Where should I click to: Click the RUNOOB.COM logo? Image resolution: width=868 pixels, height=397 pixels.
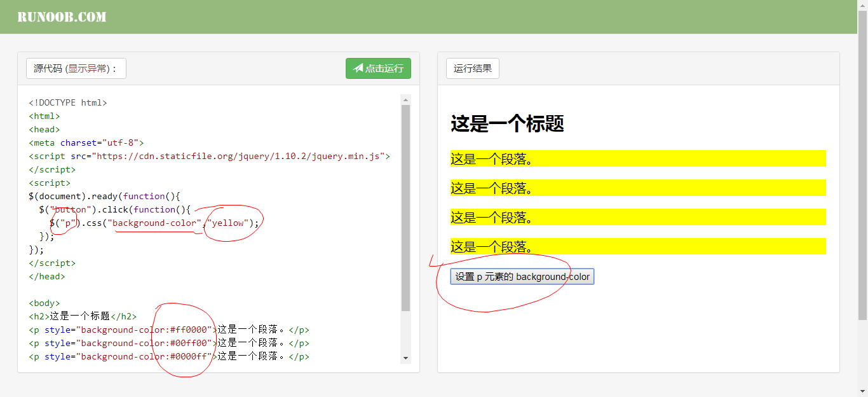(x=62, y=17)
